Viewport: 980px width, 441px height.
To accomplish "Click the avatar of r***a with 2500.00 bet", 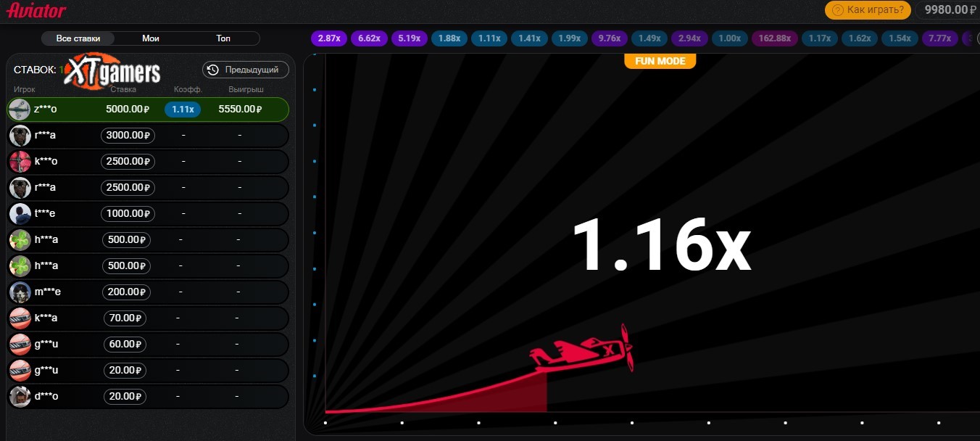I will tap(20, 187).
